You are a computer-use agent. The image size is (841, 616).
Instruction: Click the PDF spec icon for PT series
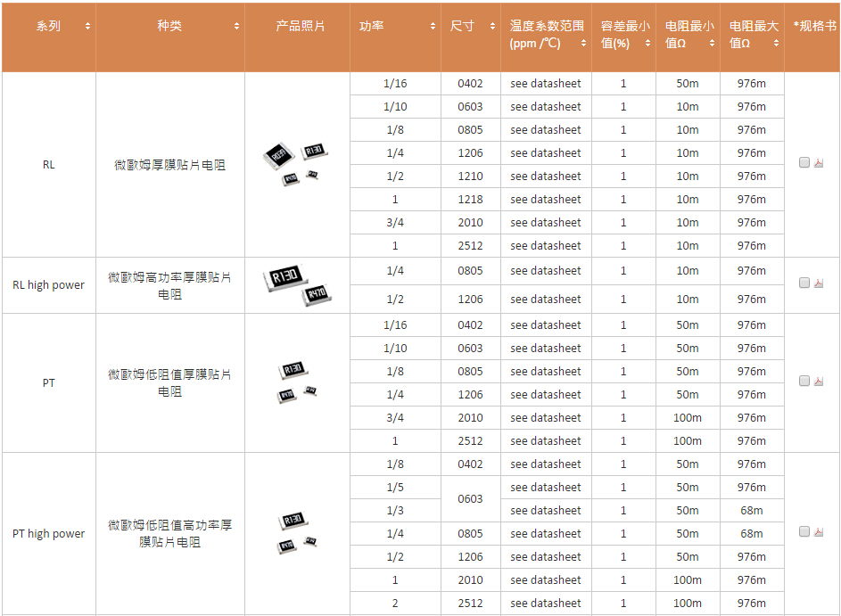pos(819,382)
